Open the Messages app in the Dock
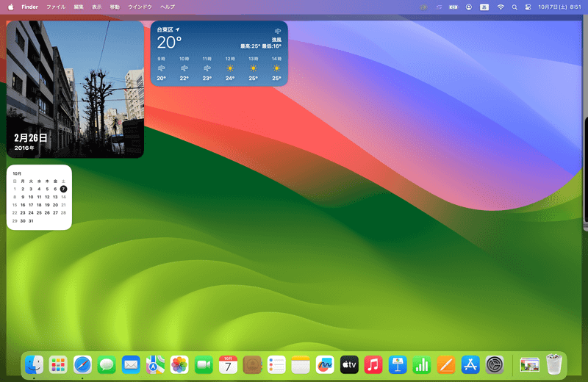 pyautogui.click(x=107, y=364)
